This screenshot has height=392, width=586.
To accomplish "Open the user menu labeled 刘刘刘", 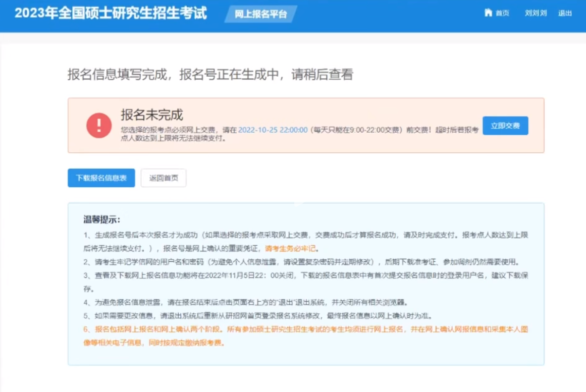I will [x=537, y=13].
